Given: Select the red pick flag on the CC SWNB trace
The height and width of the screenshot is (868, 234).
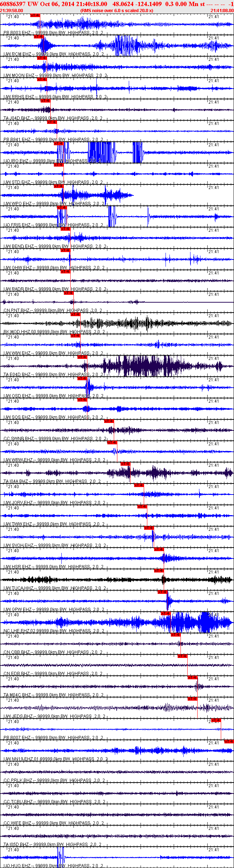Looking at the screenshot, I should tap(109, 421).
